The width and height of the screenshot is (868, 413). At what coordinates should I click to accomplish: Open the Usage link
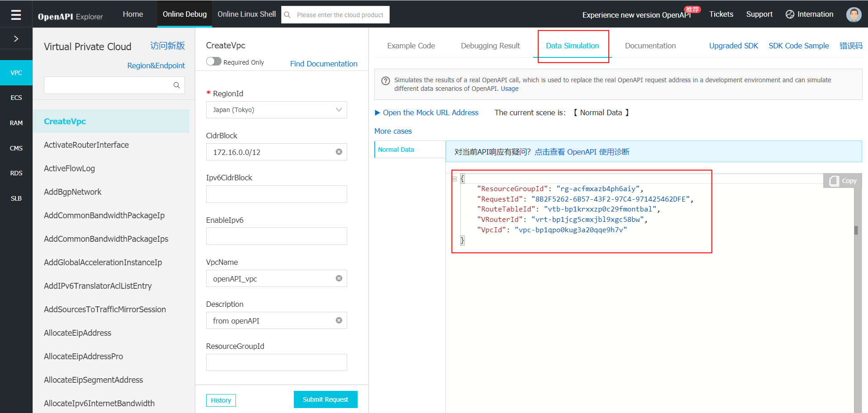[x=509, y=89]
